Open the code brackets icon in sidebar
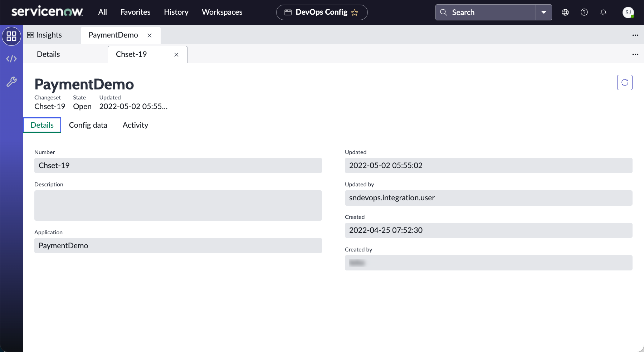This screenshot has height=352, width=644. click(11, 59)
